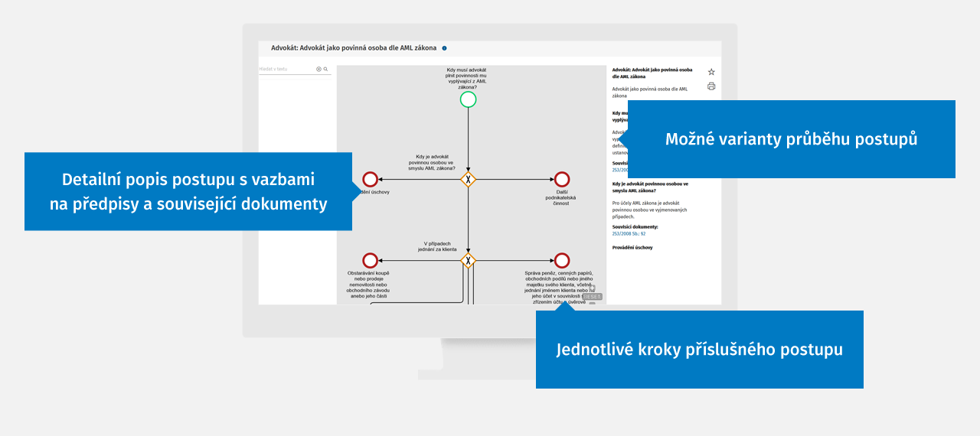Click the star icon to bookmark the procedure
Screen dimensions: 980x436
(711, 72)
